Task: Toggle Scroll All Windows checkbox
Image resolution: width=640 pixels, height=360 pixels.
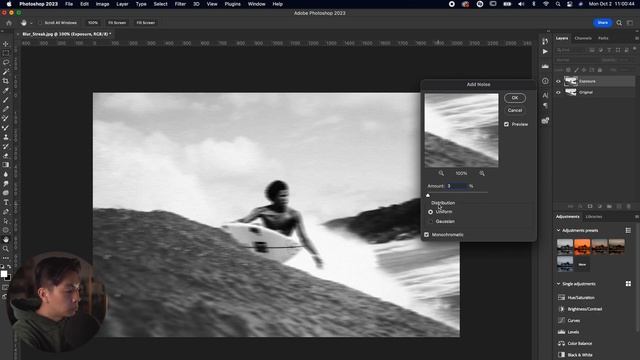Action: point(40,23)
